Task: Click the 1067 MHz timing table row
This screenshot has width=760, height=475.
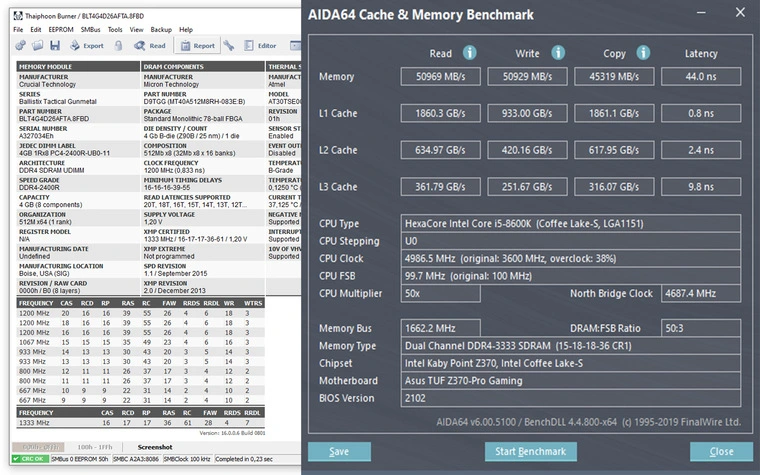Action: (x=141, y=342)
